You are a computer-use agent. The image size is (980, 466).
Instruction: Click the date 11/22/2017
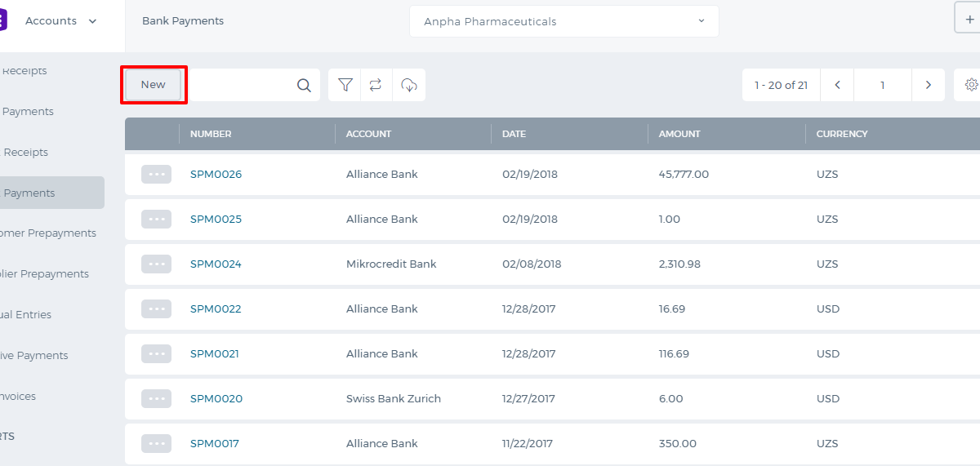(528, 443)
